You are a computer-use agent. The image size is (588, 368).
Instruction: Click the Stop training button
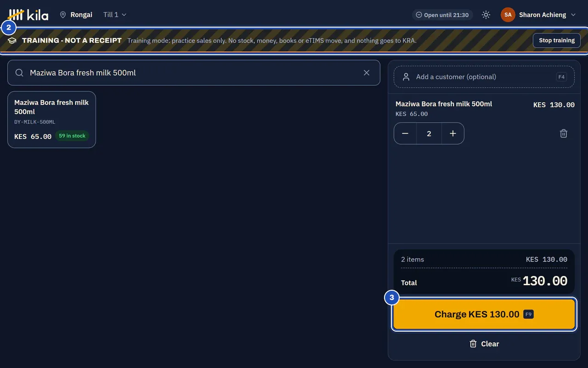[557, 40]
